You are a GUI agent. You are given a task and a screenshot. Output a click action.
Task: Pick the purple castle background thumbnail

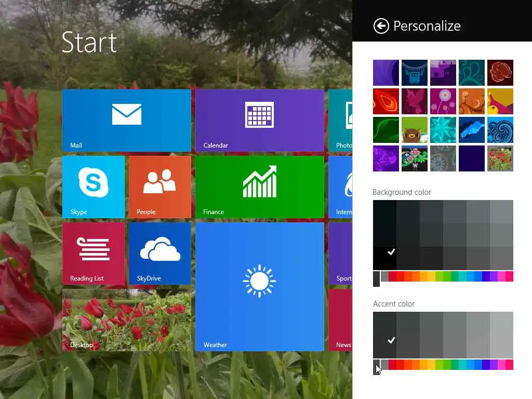[x=443, y=73]
